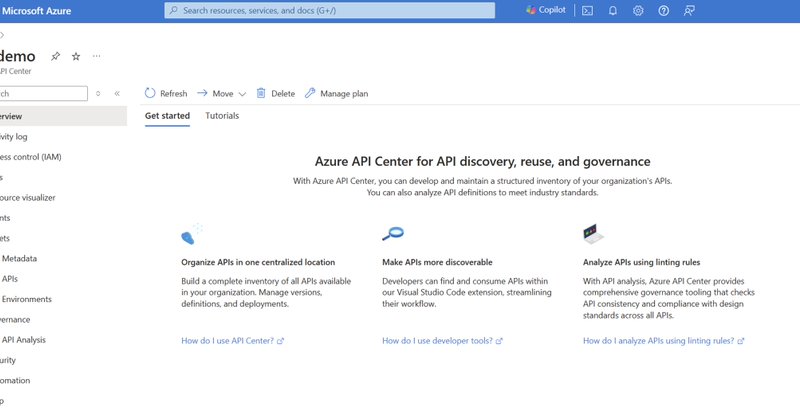Focus the sidebar menu search box
800x419 pixels.
pos(43,93)
